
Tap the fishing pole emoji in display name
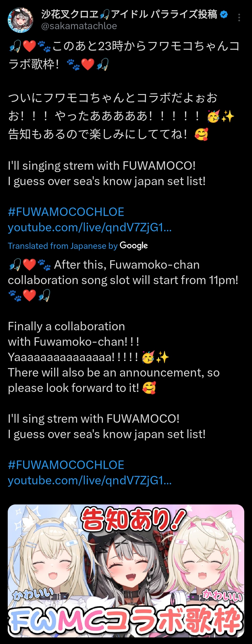(x=105, y=15)
